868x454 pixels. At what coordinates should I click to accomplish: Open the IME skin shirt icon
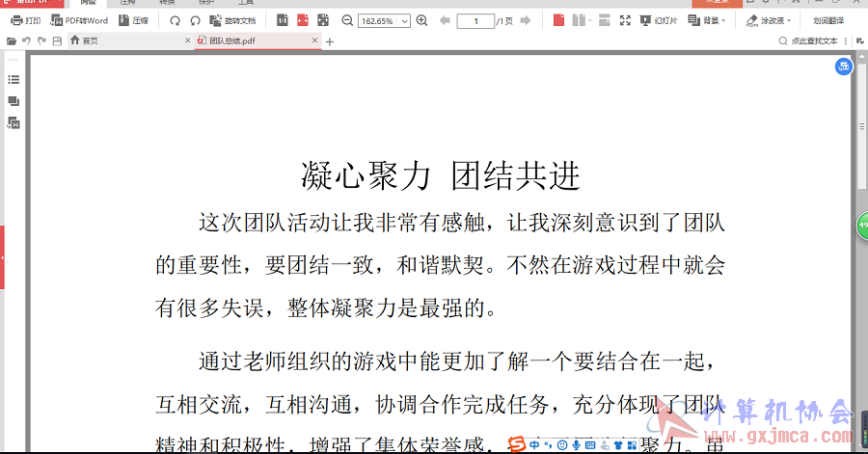[x=618, y=444]
